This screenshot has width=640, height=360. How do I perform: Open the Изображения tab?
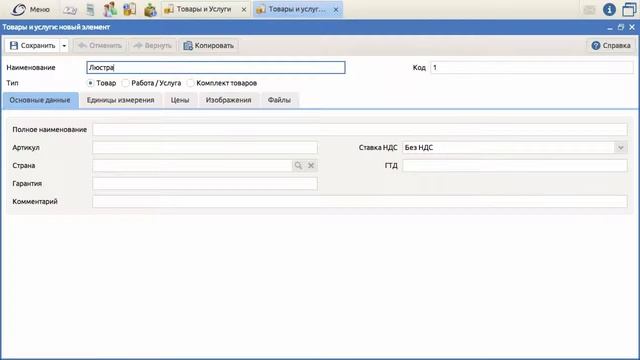click(x=229, y=100)
